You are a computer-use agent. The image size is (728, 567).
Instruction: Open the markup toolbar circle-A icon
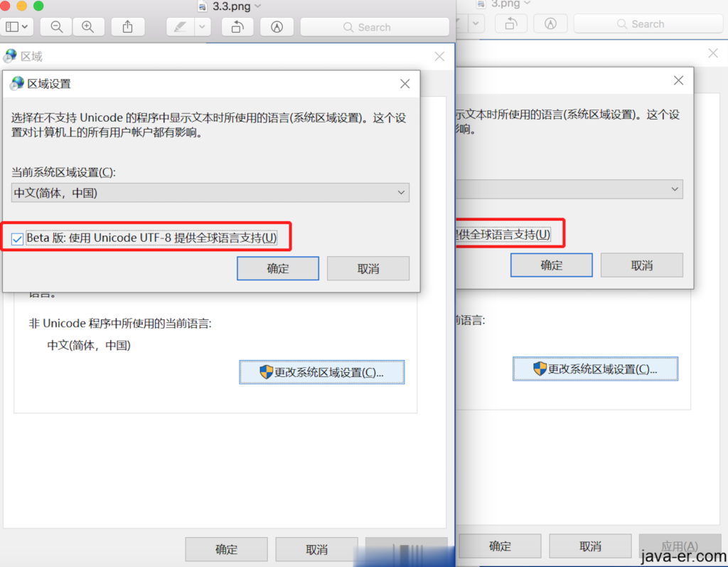(x=277, y=27)
